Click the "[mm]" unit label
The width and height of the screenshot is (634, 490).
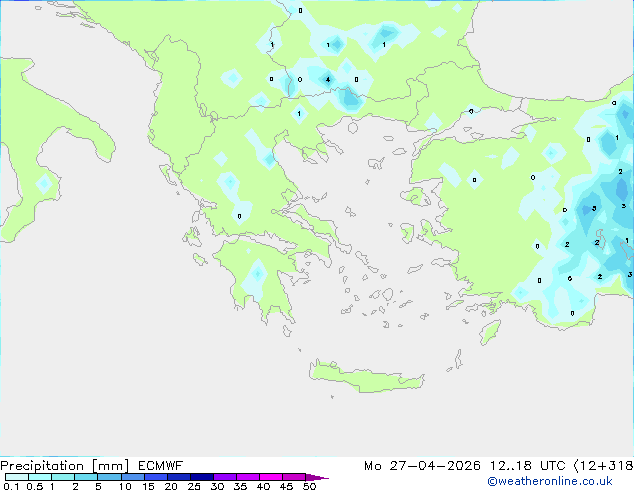(x=110, y=466)
